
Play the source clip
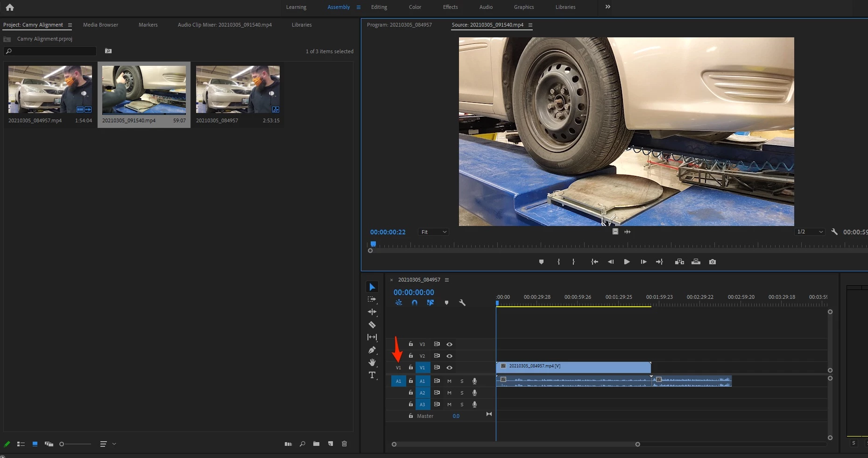pos(627,262)
